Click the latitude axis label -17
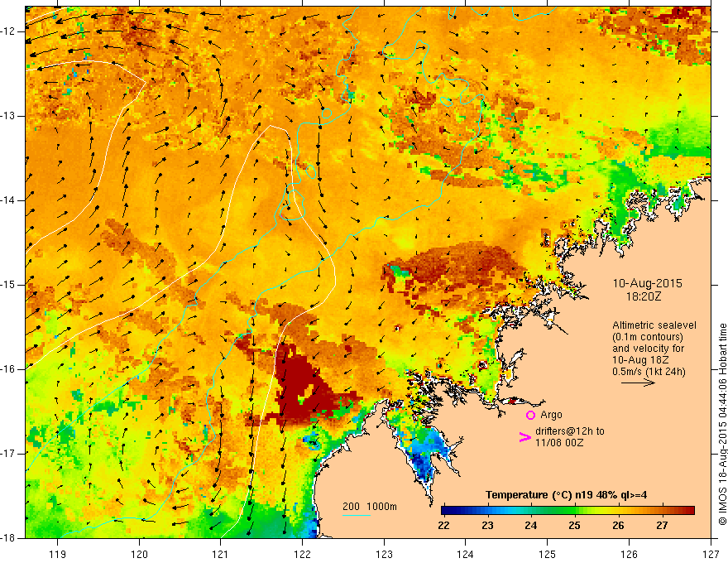 (8, 454)
